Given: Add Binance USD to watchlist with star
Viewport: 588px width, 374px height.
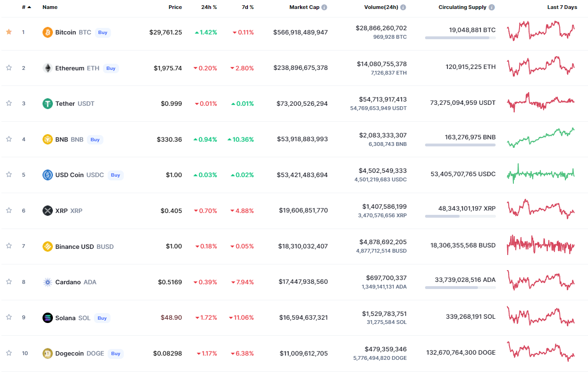Looking at the screenshot, I should click(9, 246).
